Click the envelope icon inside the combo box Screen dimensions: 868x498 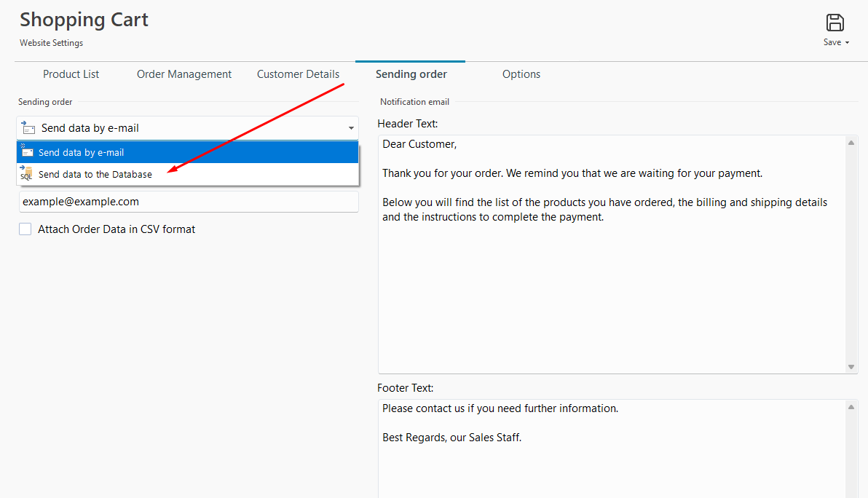[x=28, y=128]
